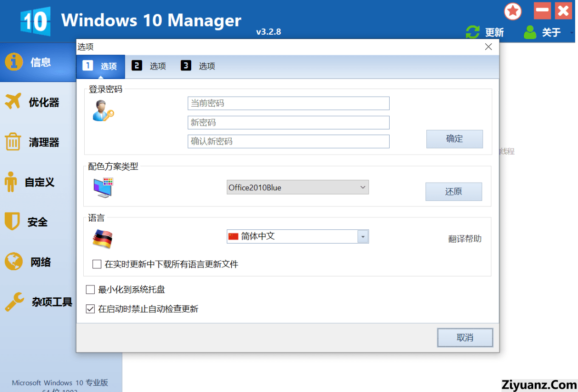
Task: Expand the Office2010Blue color scheme dropdown
Action: tap(362, 187)
